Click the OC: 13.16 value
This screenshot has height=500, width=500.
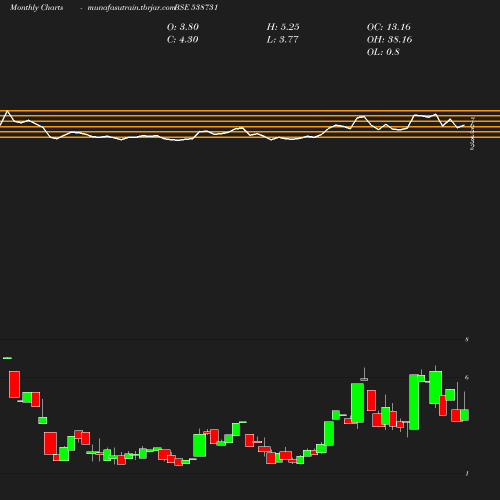click(x=389, y=27)
